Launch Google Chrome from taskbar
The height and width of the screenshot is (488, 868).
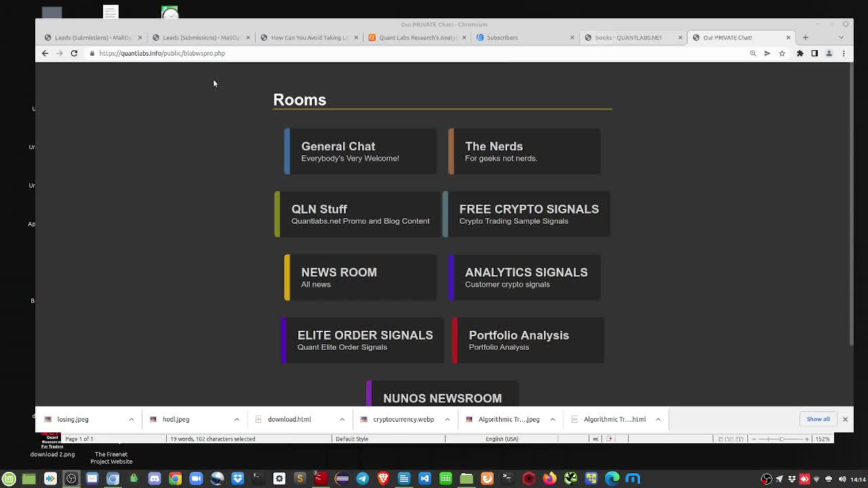[x=175, y=479]
